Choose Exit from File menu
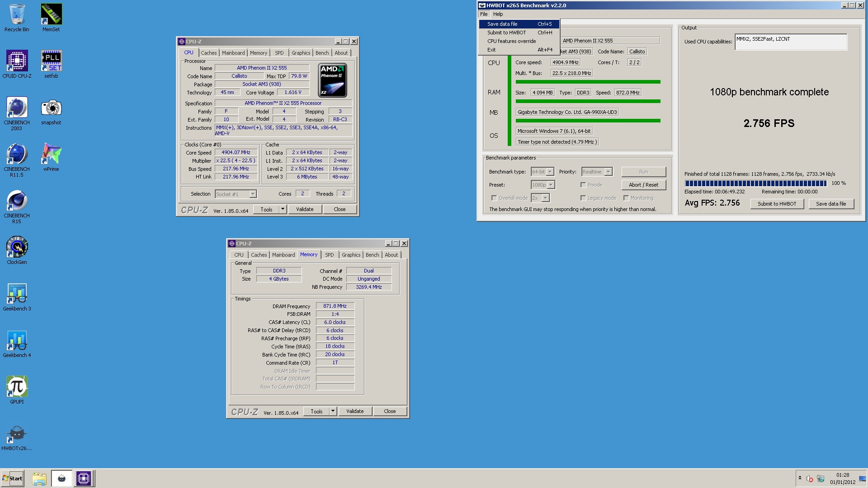 pyautogui.click(x=519, y=50)
